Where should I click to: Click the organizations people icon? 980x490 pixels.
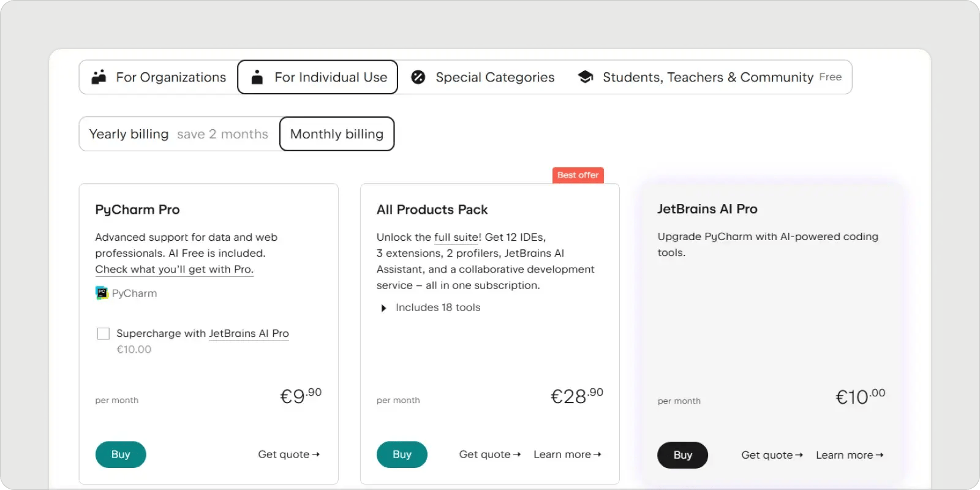coord(99,77)
